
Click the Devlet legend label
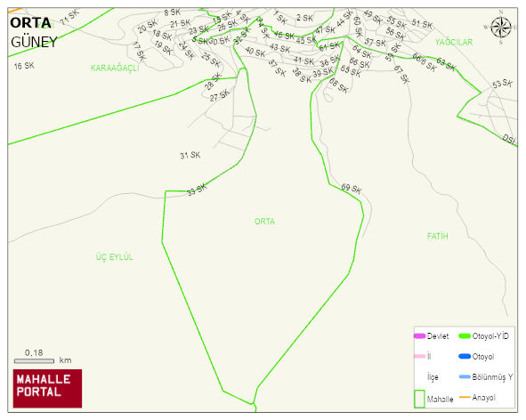tap(438, 336)
